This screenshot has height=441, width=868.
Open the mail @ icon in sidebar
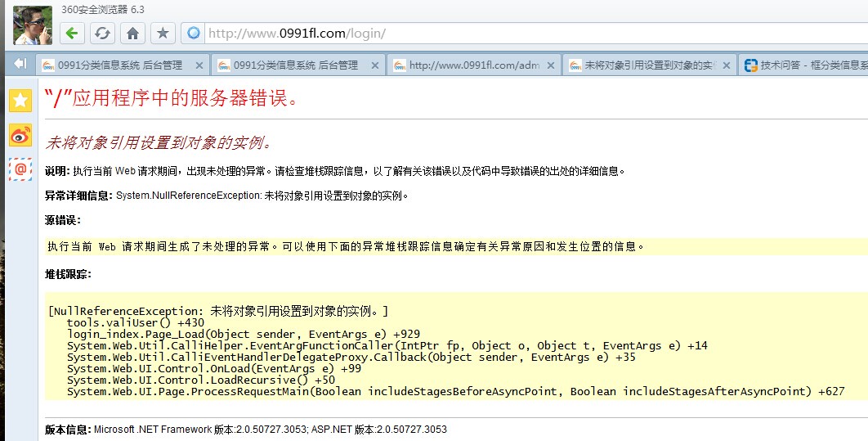[x=20, y=169]
